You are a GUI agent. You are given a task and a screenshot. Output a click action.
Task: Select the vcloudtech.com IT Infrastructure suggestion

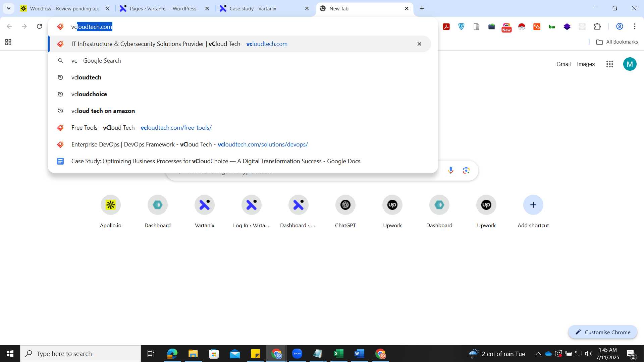[x=239, y=44]
